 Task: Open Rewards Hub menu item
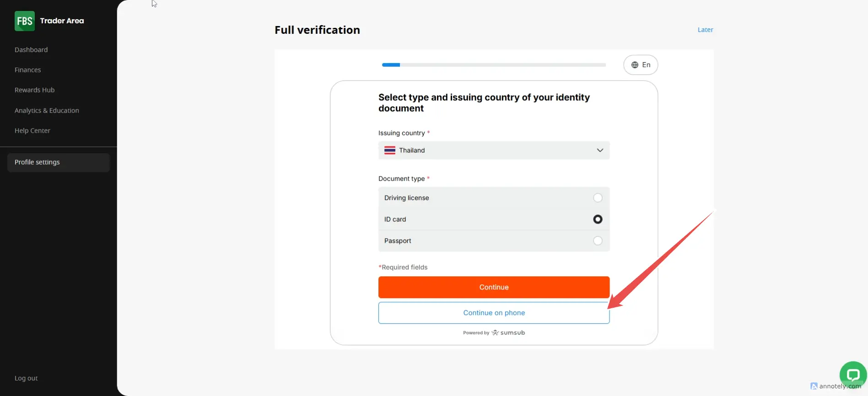(35, 90)
